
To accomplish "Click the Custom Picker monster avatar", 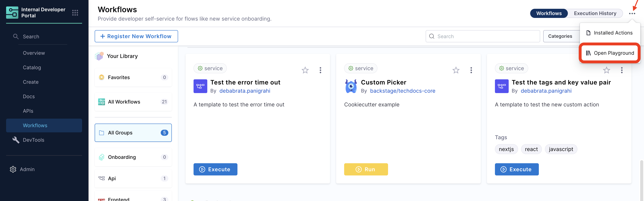I will click(351, 86).
